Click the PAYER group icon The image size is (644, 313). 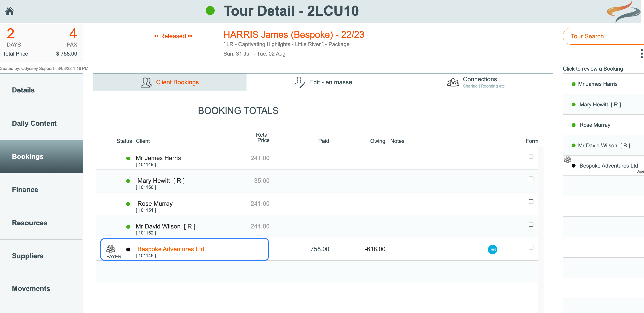111,249
